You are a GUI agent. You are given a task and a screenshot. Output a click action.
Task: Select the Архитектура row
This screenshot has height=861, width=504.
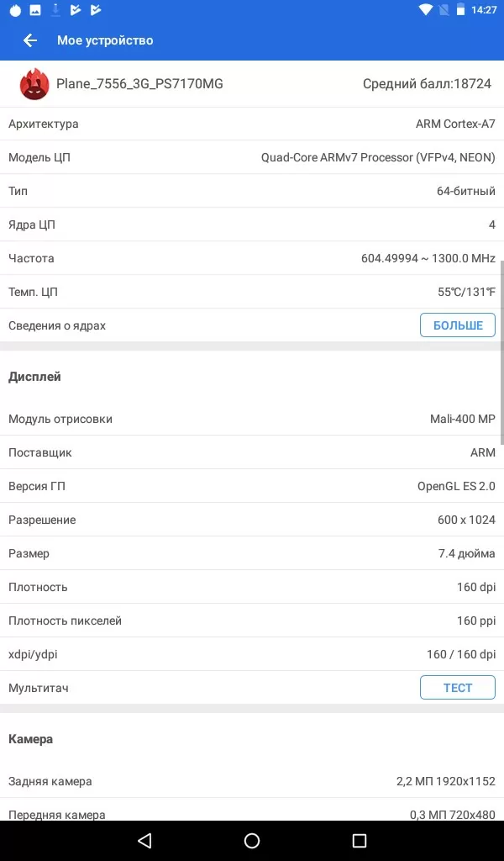(252, 124)
